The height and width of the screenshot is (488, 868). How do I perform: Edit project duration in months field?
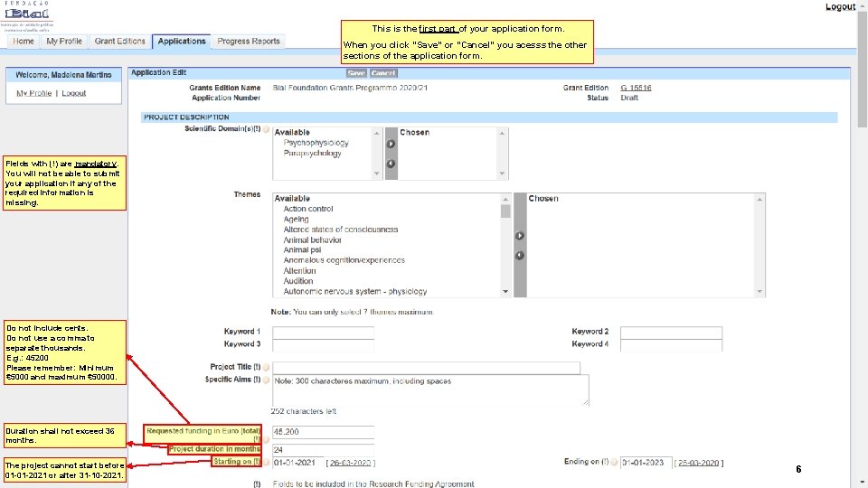(x=324, y=450)
